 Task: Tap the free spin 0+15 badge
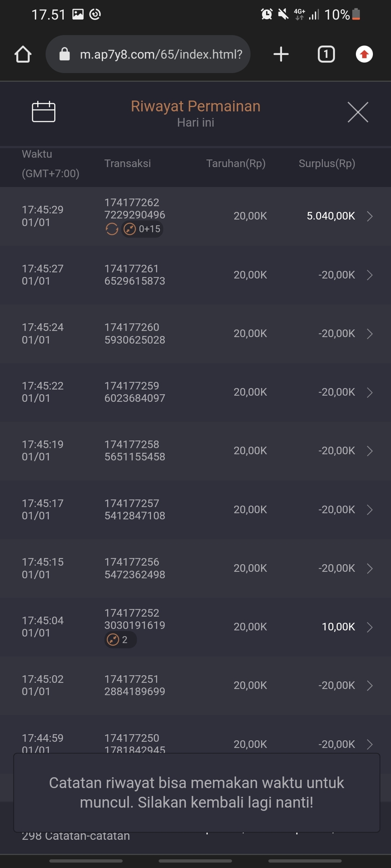[142, 229]
